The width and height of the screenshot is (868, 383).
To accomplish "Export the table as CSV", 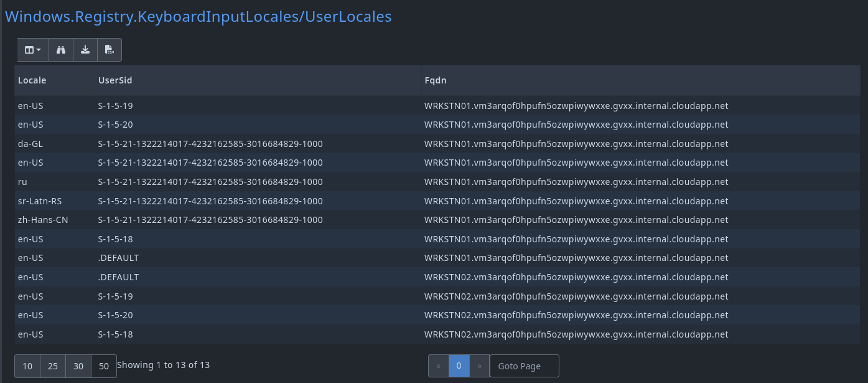I will pyautogui.click(x=109, y=49).
